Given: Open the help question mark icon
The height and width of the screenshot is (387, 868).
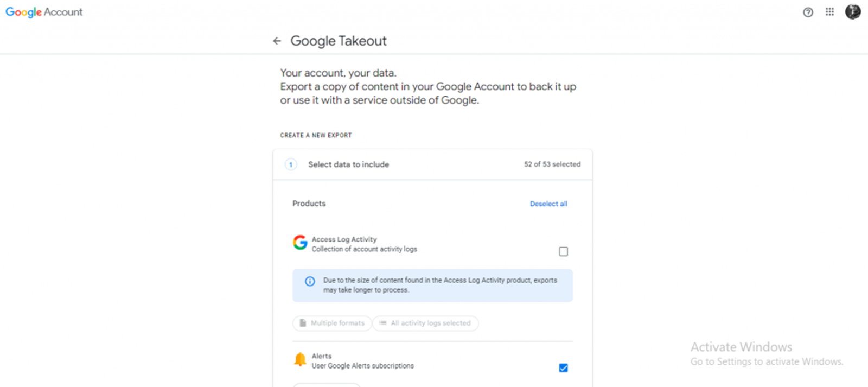Looking at the screenshot, I should tap(808, 12).
